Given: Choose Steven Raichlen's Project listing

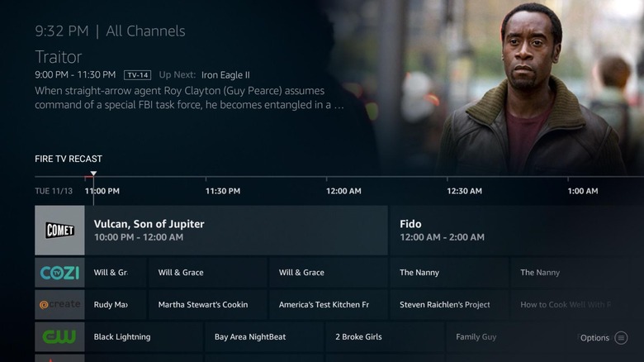Looking at the screenshot, I should point(449,305).
